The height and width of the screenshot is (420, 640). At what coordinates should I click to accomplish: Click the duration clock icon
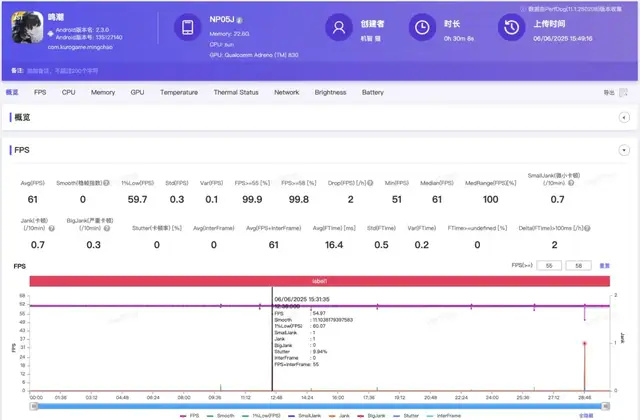422,27
